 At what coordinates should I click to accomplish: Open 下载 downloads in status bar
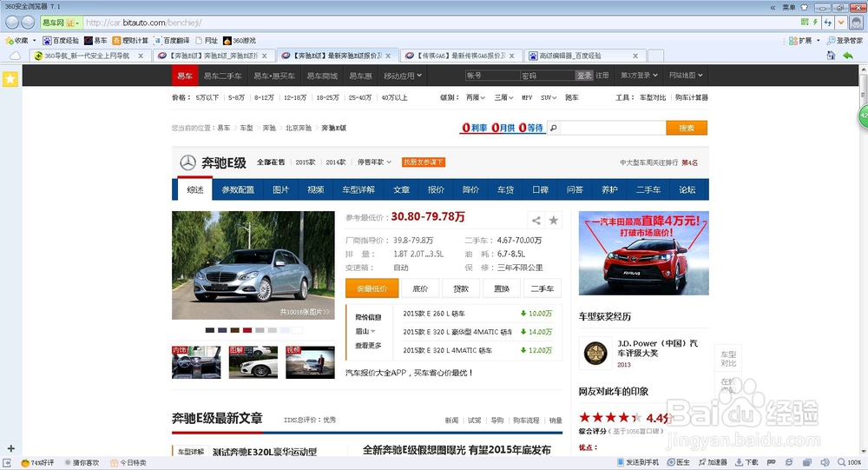click(x=746, y=462)
